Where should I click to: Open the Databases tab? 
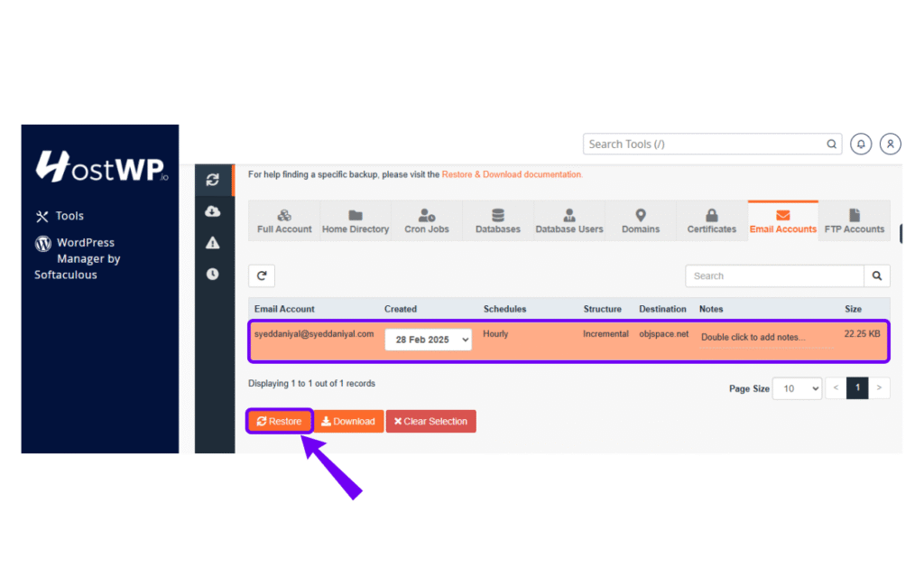click(x=498, y=221)
